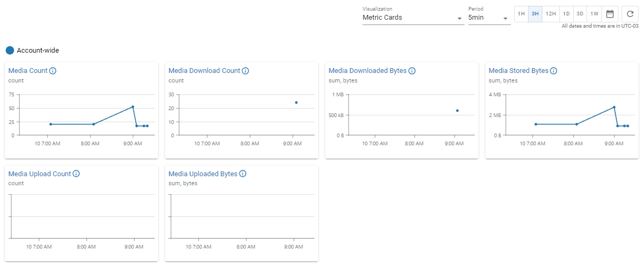Open the Period 5min dropdown
This screenshot has height=264, width=644.
pyautogui.click(x=489, y=18)
